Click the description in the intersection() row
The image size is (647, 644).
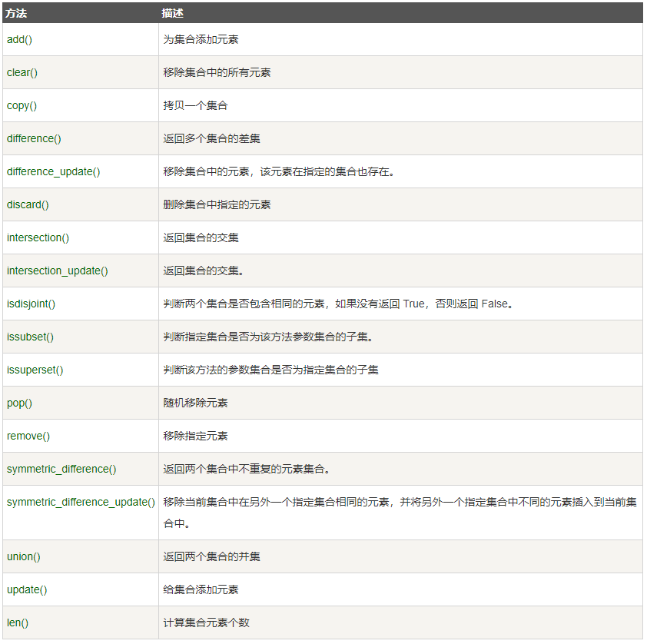[x=201, y=237]
